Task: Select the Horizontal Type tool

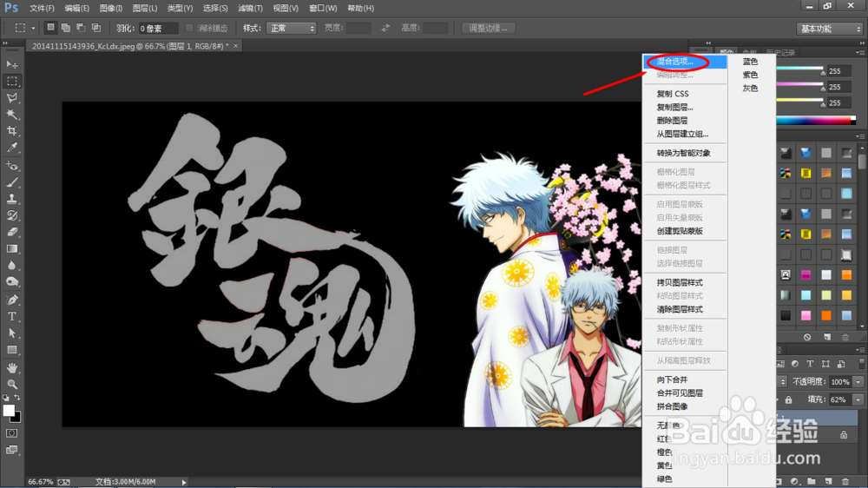Action: coord(11,316)
